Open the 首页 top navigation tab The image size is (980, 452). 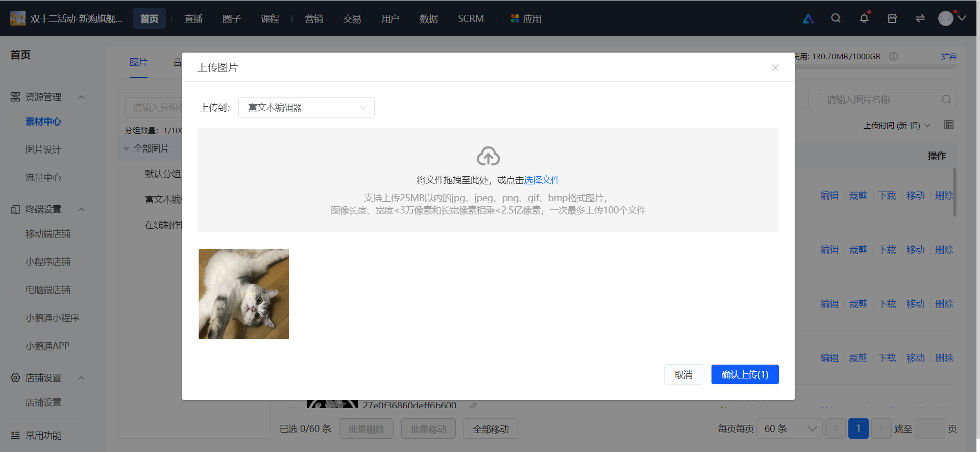149,18
